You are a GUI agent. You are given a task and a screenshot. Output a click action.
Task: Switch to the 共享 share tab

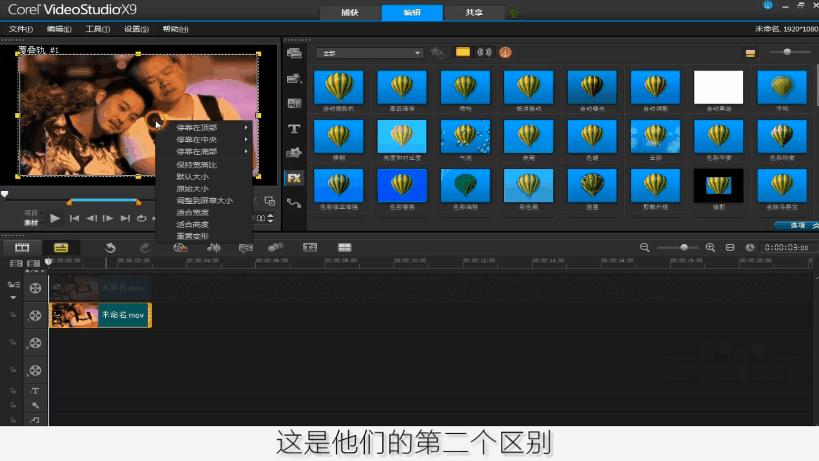[474, 13]
